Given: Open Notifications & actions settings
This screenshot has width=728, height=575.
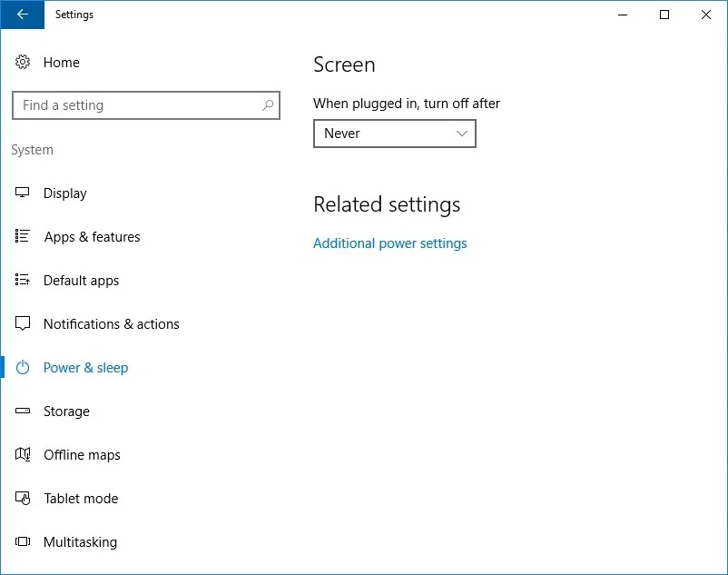Looking at the screenshot, I should (111, 323).
